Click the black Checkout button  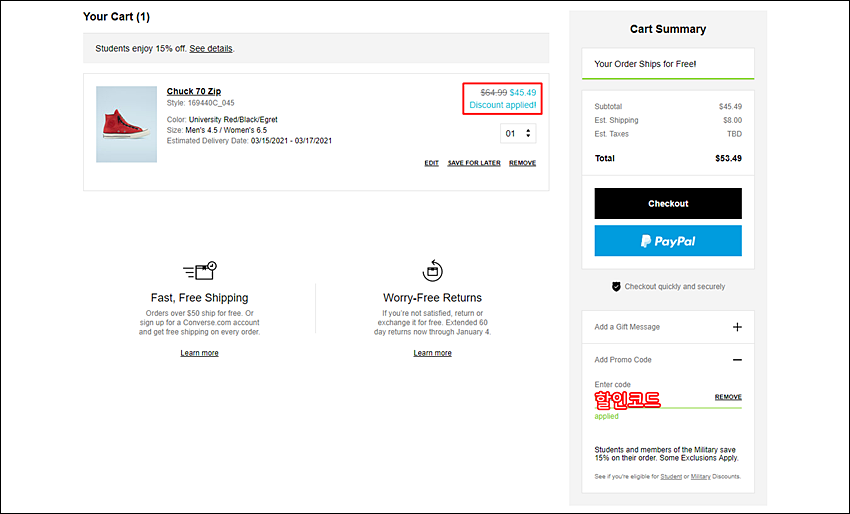coord(668,203)
